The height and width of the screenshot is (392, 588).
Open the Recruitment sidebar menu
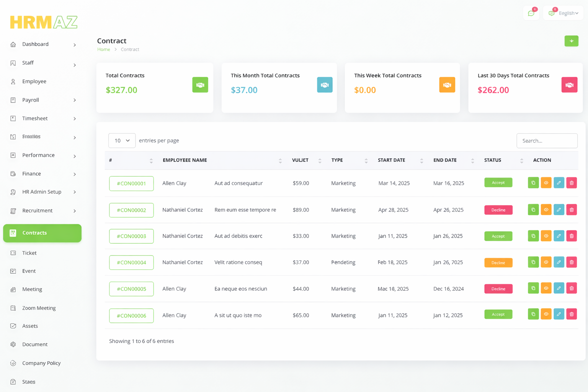tap(42, 211)
